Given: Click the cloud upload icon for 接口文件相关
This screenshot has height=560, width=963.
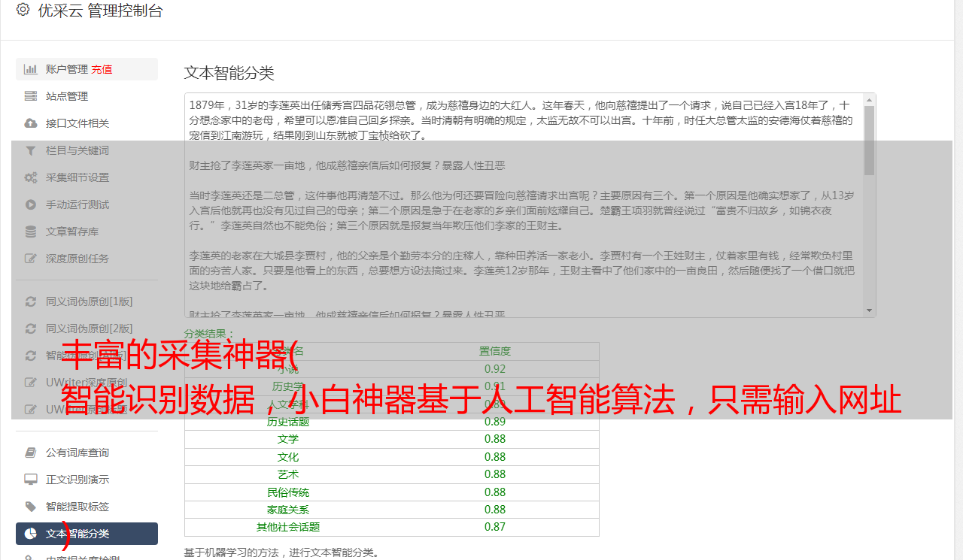Looking at the screenshot, I should point(31,123).
